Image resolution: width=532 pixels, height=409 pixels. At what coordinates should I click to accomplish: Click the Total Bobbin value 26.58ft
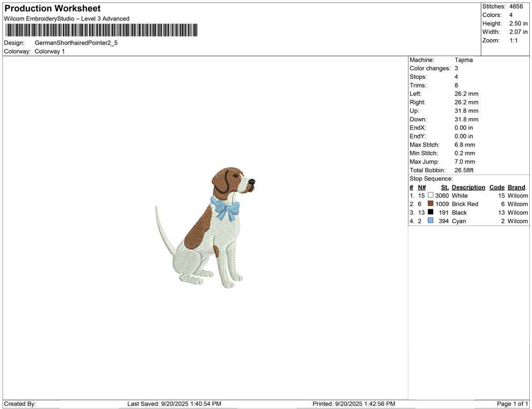tap(464, 170)
